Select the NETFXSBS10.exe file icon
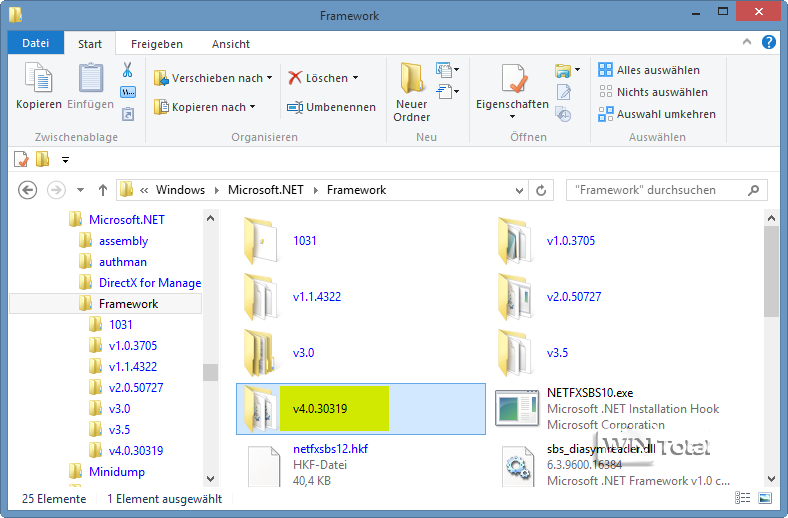788x518 pixels. [517, 408]
